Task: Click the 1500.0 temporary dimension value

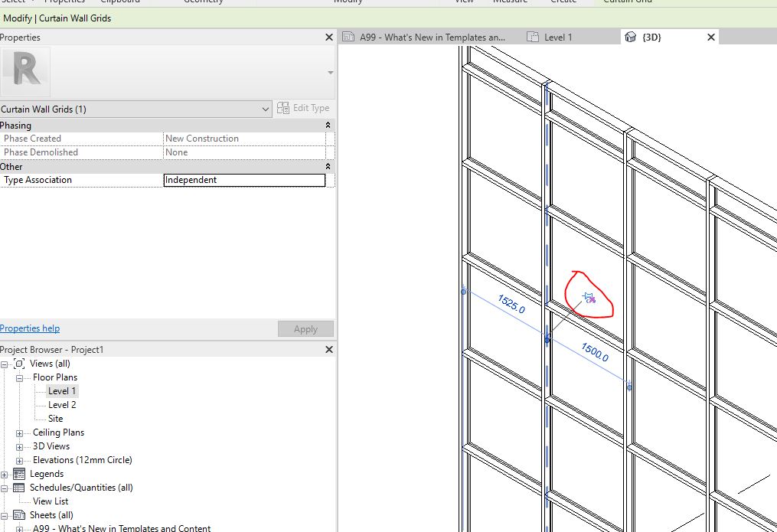Action: (x=595, y=352)
